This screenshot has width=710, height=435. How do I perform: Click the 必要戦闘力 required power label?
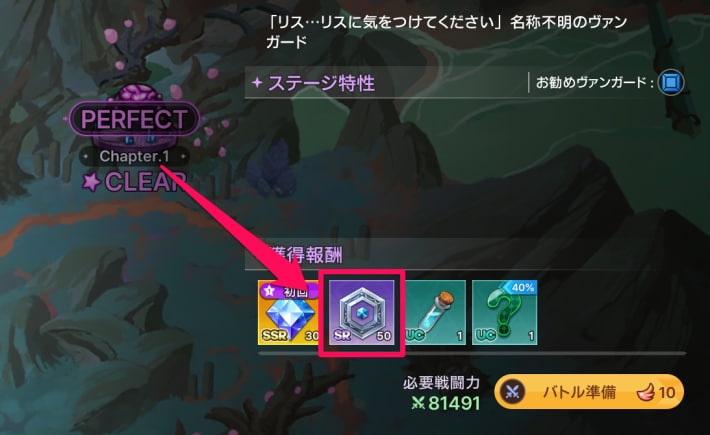click(441, 383)
